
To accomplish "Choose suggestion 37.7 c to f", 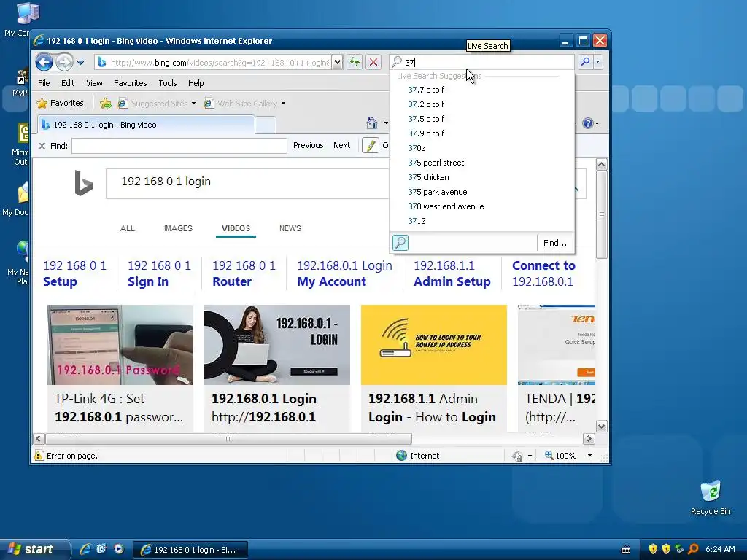I will tap(426, 90).
